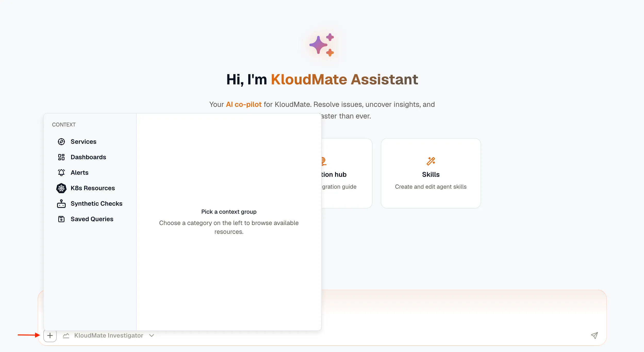Image resolution: width=644 pixels, height=352 pixels.
Task: Click the Dashboards grid icon
Action: coord(61,157)
